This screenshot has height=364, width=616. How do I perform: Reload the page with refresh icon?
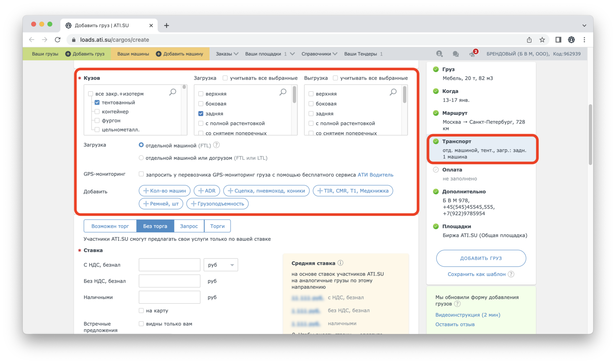pos(58,40)
